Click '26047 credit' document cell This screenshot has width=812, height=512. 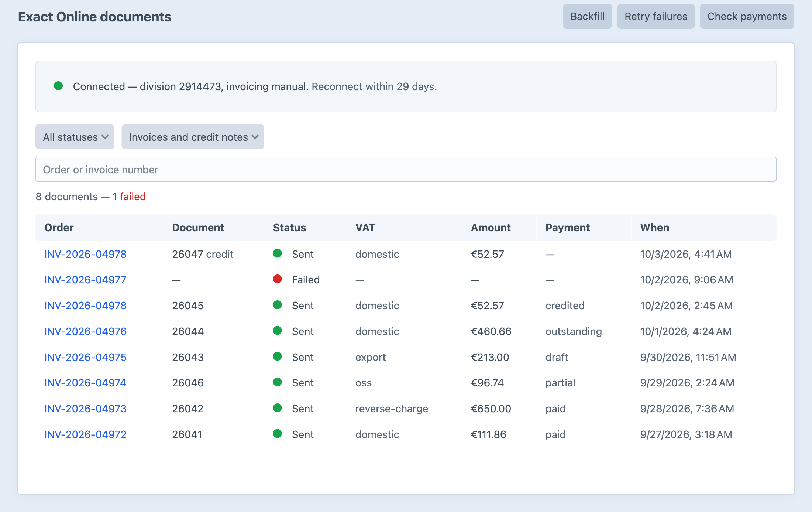coord(203,254)
